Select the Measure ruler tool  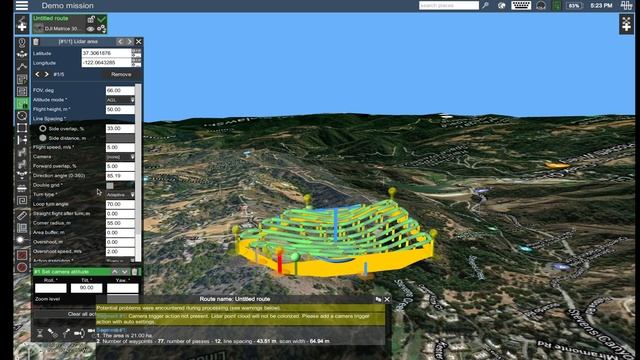click(x=22, y=216)
